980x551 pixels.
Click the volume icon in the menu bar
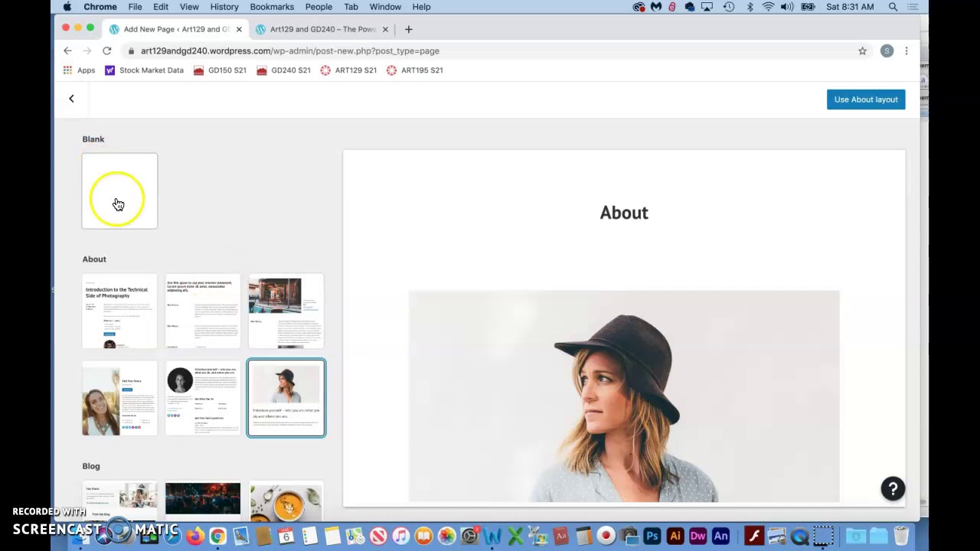pos(787,7)
